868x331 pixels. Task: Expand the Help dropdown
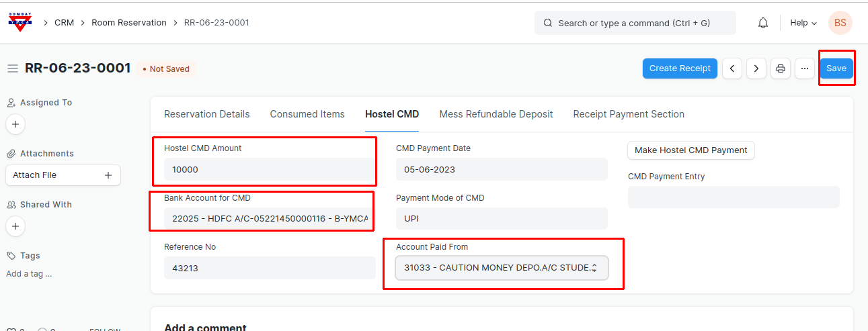803,23
